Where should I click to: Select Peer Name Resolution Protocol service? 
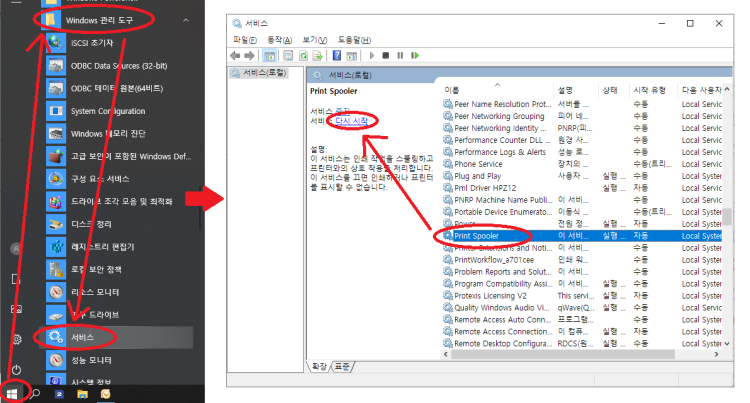(x=582, y=104)
